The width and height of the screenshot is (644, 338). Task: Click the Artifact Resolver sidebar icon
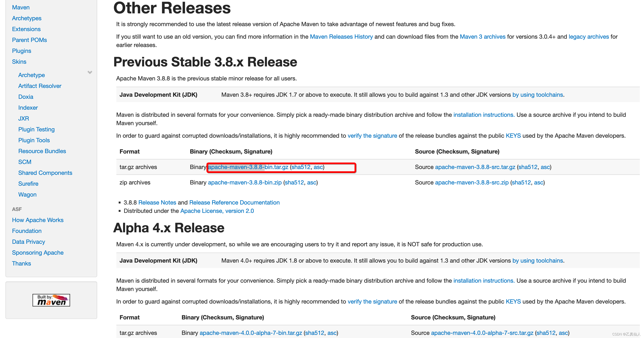40,86
